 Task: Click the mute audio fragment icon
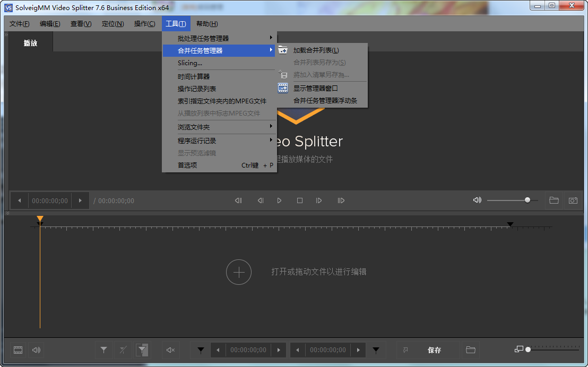click(170, 350)
